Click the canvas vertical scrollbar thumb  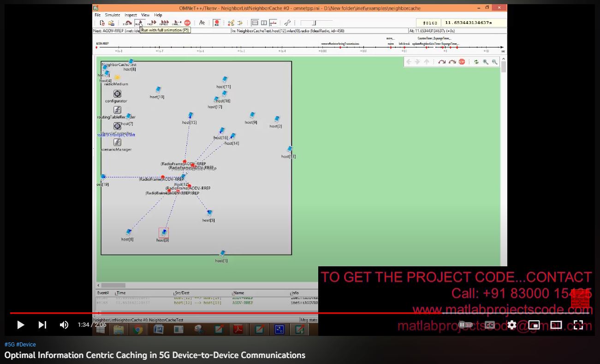coord(504,67)
